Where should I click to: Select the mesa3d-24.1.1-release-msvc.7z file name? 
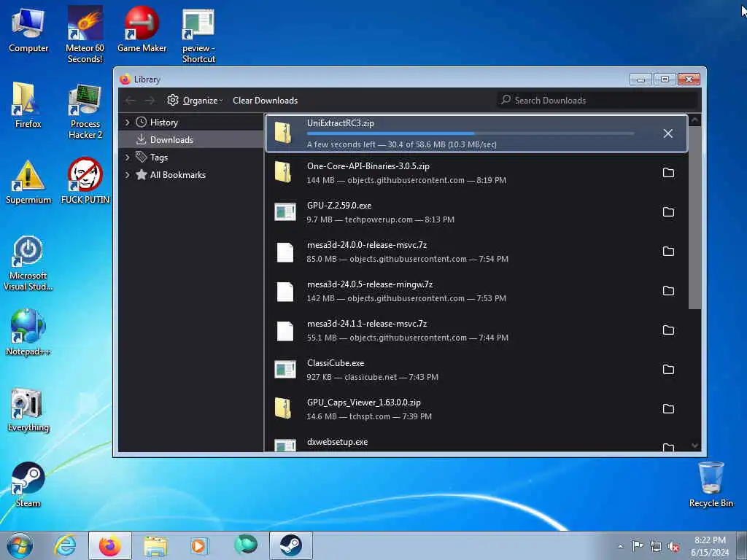pos(367,324)
